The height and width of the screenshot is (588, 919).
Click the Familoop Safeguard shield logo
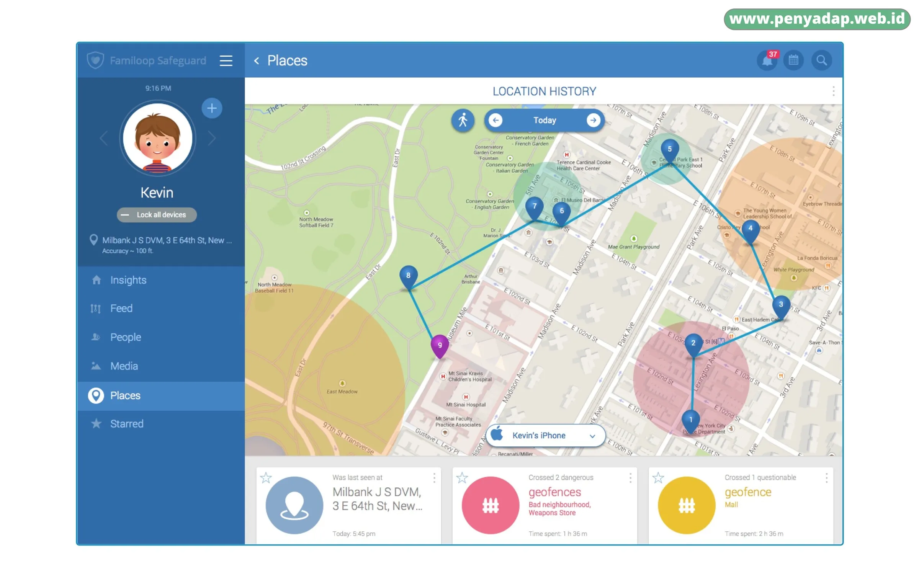point(95,60)
